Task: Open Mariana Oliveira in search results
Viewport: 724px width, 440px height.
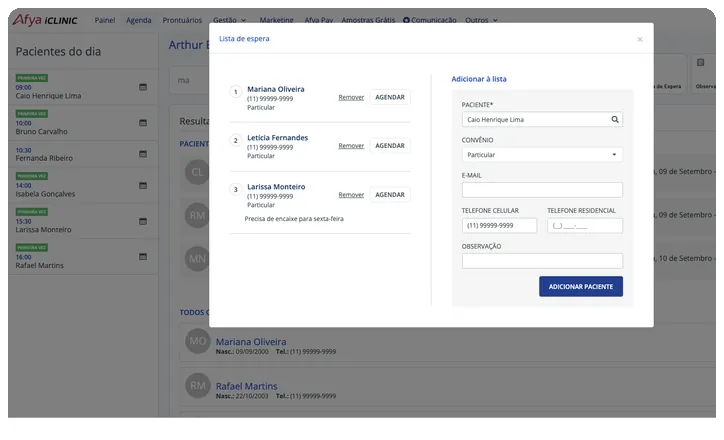Action: coord(251,342)
